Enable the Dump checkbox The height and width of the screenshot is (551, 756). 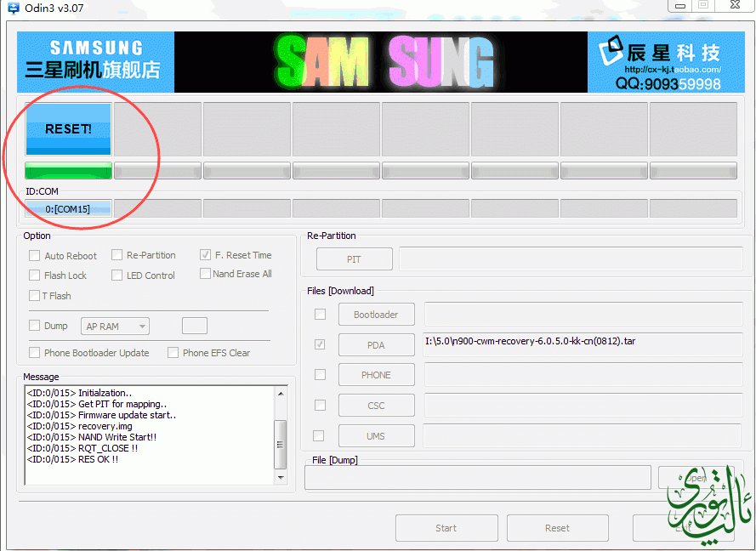pos(34,326)
